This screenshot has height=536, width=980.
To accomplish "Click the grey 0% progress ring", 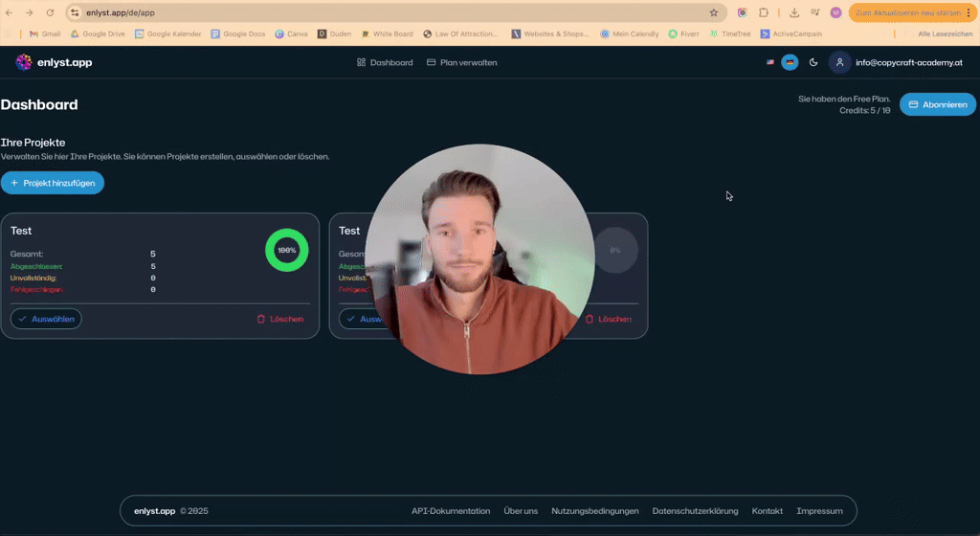I will click(x=615, y=250).
